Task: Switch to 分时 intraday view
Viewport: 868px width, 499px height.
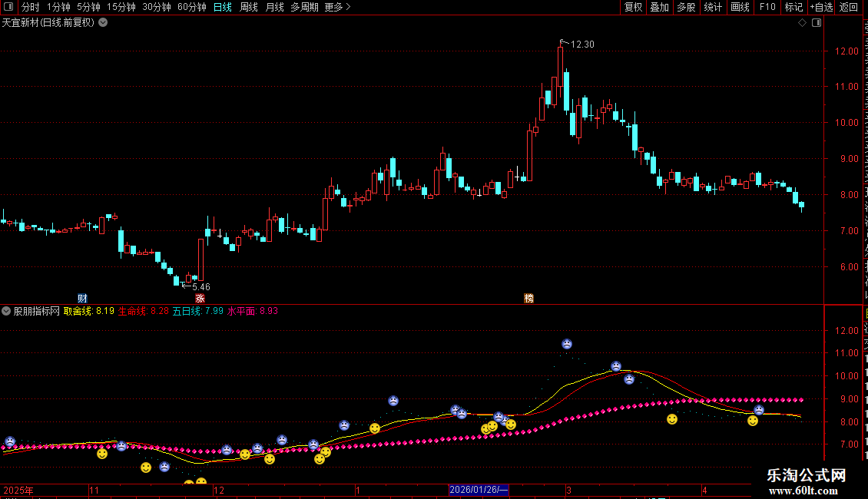Action: pyautogui.click(x=31, y=7)
